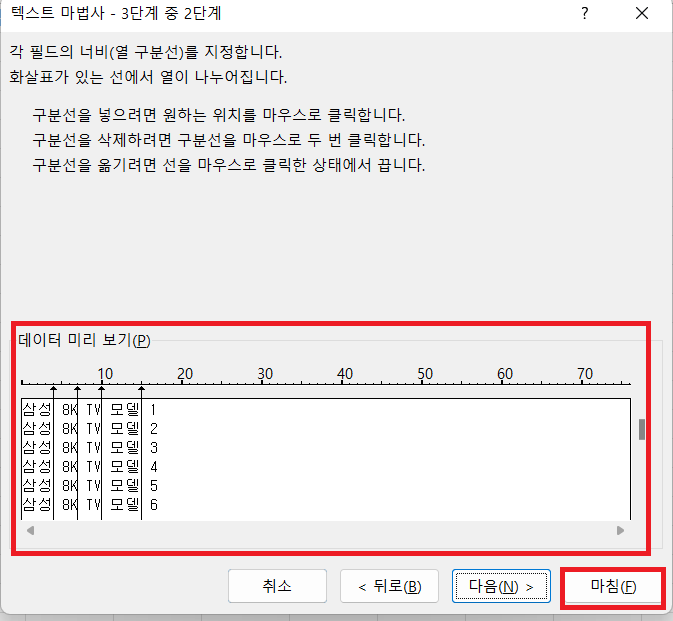The height and width of the screenshot is (621, 673).
Task: Click the preview row ending with 6
Action: pyautogui.click(x=326, y=504)
